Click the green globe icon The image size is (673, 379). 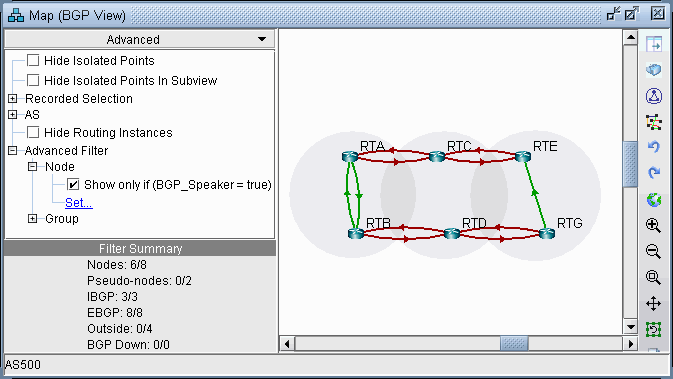pos(654,200)
